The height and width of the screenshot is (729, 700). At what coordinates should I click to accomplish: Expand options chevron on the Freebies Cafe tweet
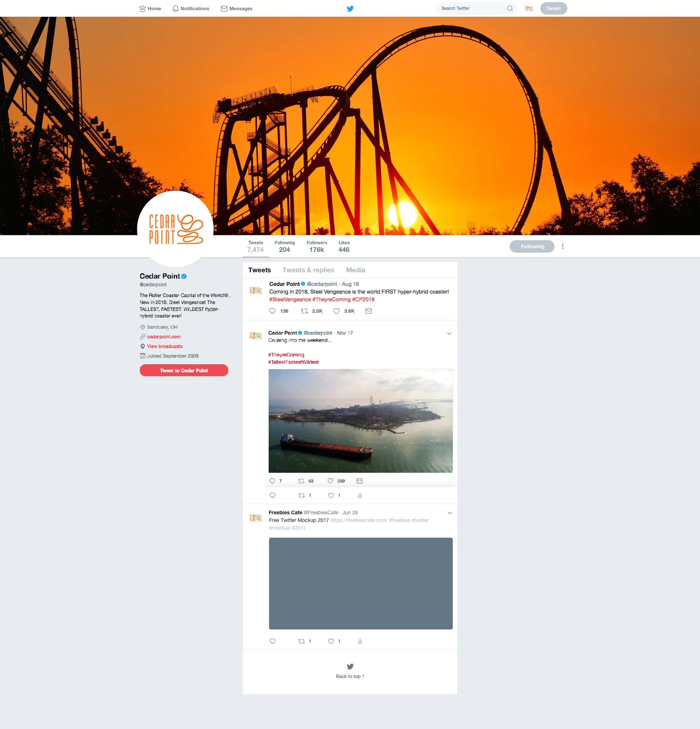coord(450,513)
